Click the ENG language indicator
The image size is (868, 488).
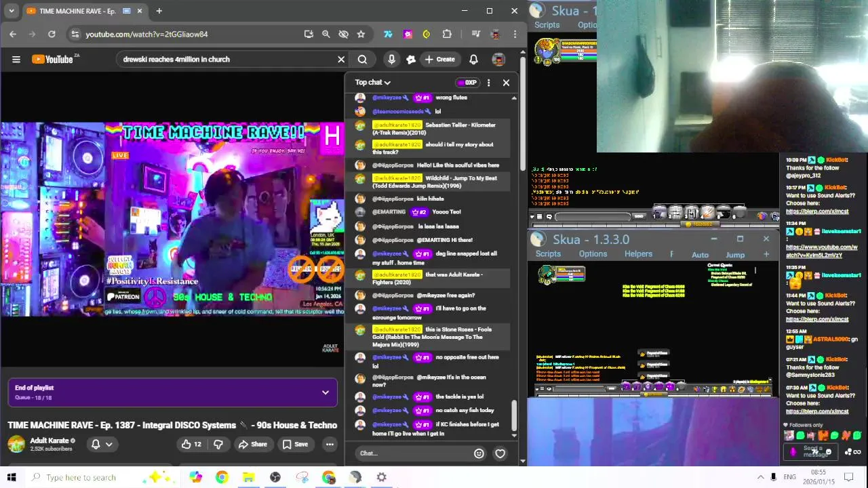coord(789,477)
